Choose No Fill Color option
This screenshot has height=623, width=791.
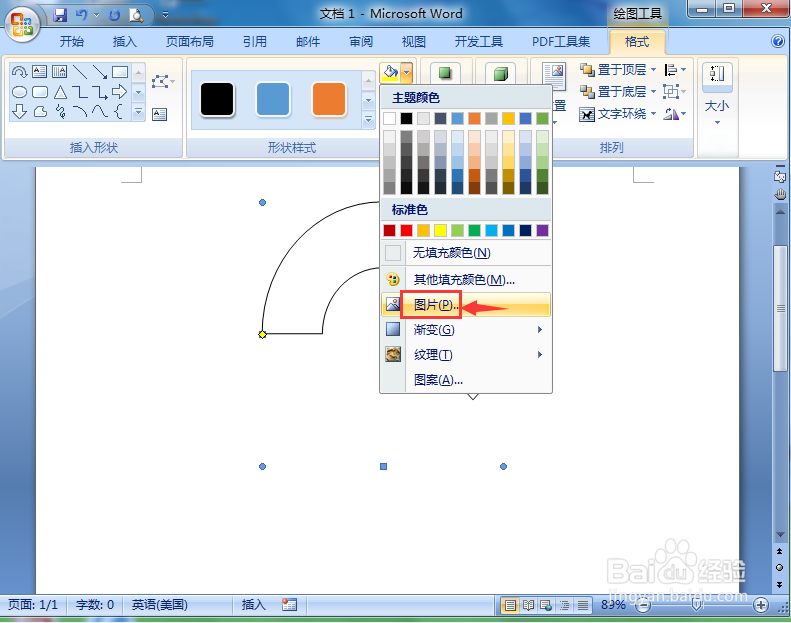click(466, 253)
